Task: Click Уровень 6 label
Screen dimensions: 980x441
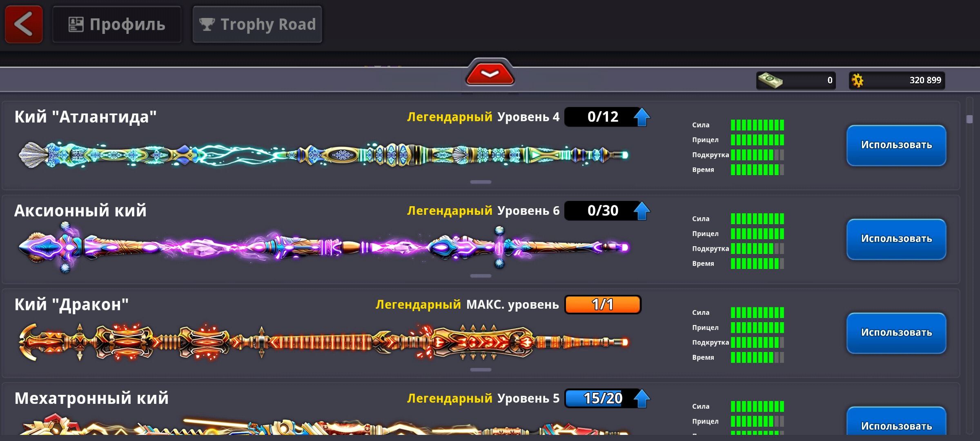Action: click(x=528, y=211)
